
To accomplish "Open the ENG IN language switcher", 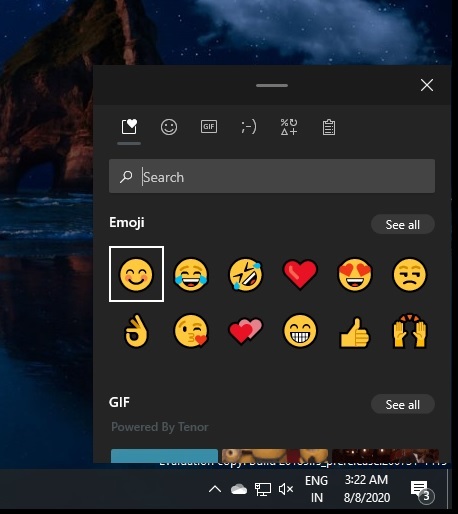I will (x=317, y=489).
